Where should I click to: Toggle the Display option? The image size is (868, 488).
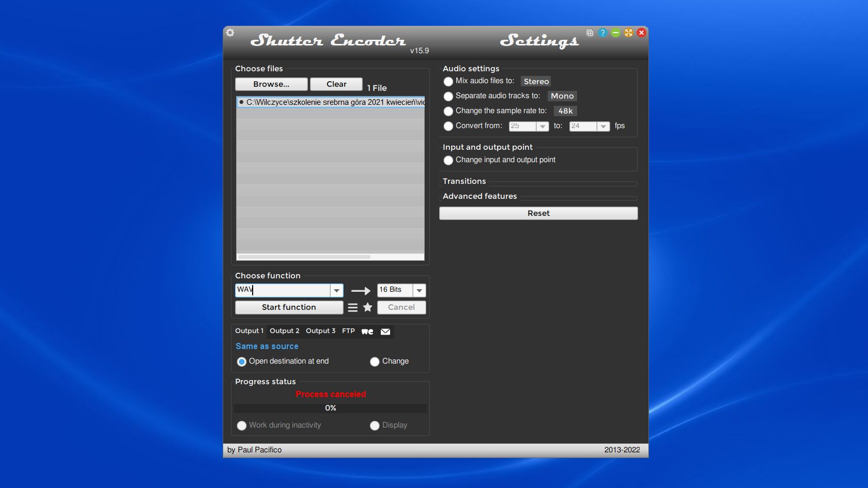tap(375, 426)
